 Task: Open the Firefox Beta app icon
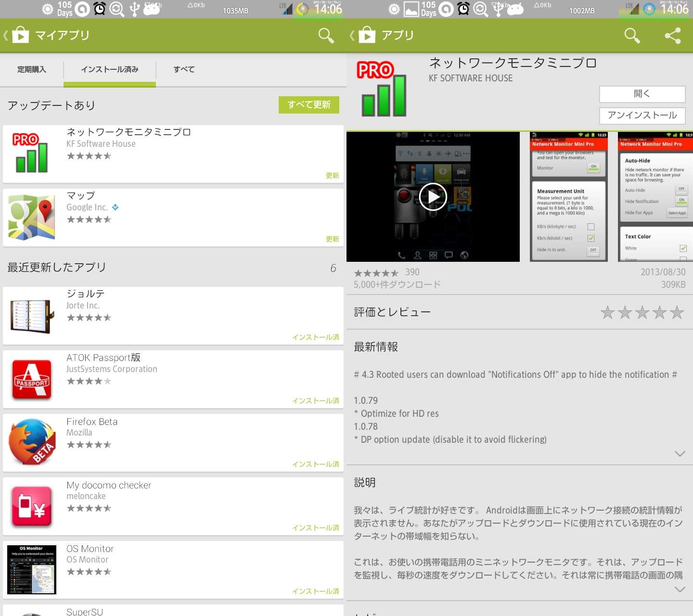[32, 442]
